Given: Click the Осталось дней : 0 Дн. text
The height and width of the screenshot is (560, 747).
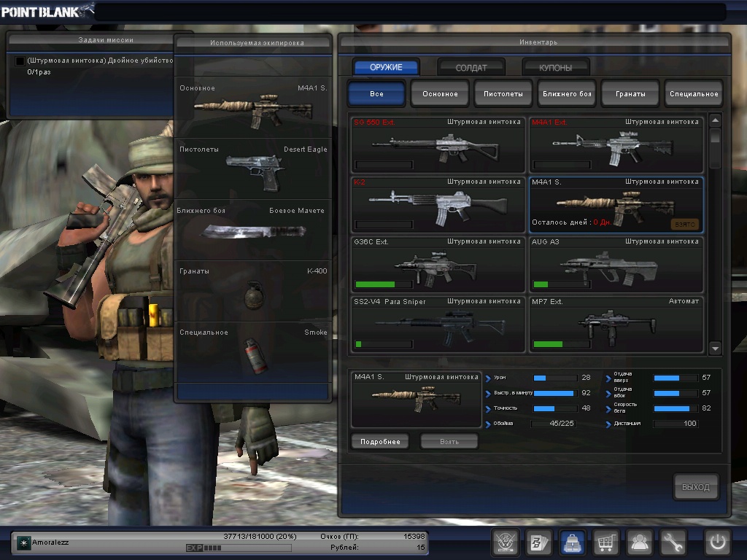Looking at the screenshot, I should (x=572, y=222).
